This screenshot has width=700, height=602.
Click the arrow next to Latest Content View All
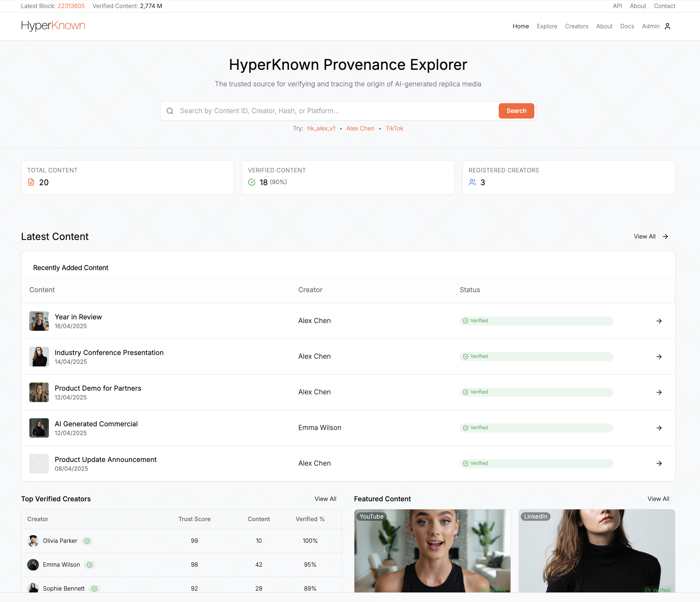665,236
